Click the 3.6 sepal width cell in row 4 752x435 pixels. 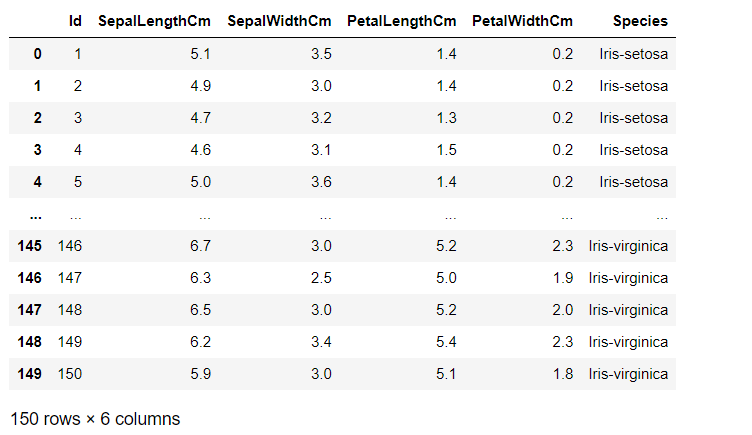321,182
